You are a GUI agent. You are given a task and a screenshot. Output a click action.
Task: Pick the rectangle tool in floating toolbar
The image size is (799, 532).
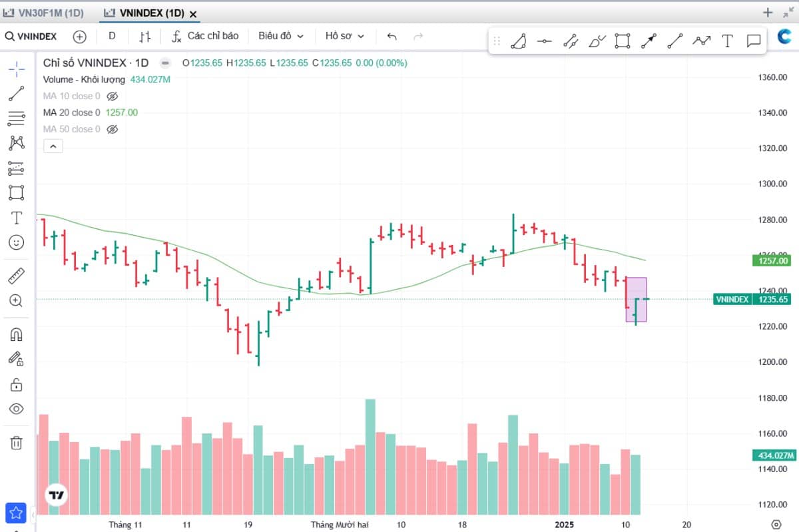click(x=623, y=41)
